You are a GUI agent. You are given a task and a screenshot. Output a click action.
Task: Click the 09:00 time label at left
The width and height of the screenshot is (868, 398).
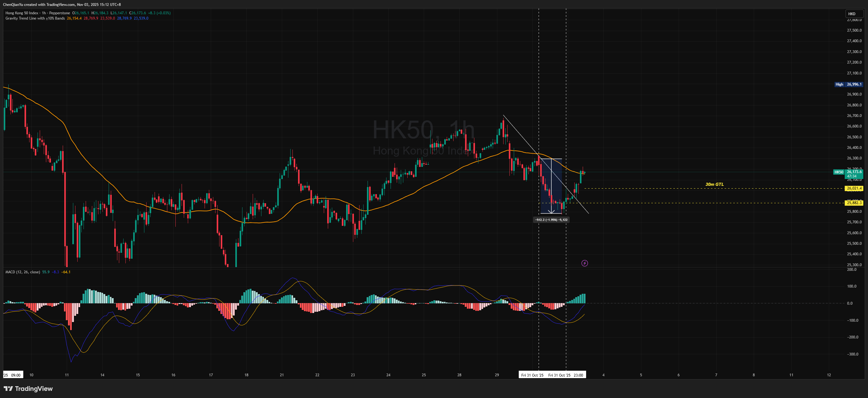pyautogui.click(x=16, y=375)
